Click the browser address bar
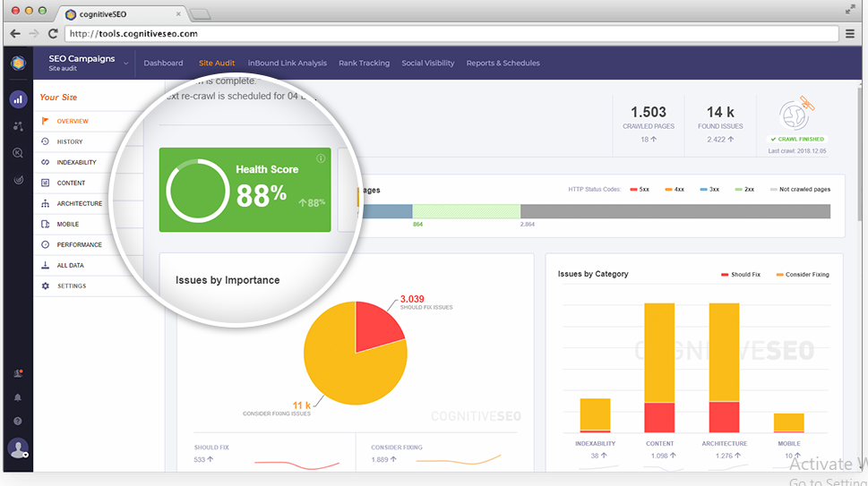Screen dimensions: 868x486 (451, 34)
